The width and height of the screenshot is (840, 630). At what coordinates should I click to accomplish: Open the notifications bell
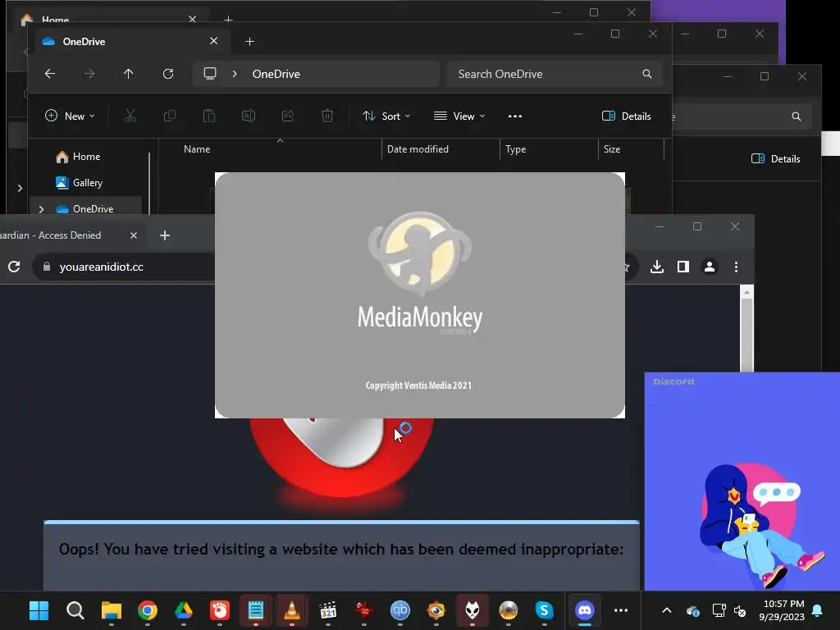[817, 610]
